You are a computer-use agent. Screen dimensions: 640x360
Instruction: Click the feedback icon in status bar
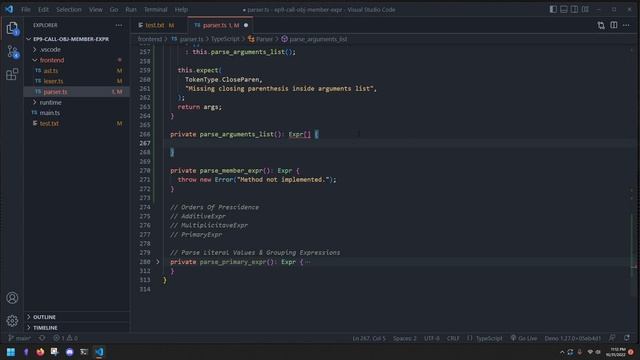point(612,338)
